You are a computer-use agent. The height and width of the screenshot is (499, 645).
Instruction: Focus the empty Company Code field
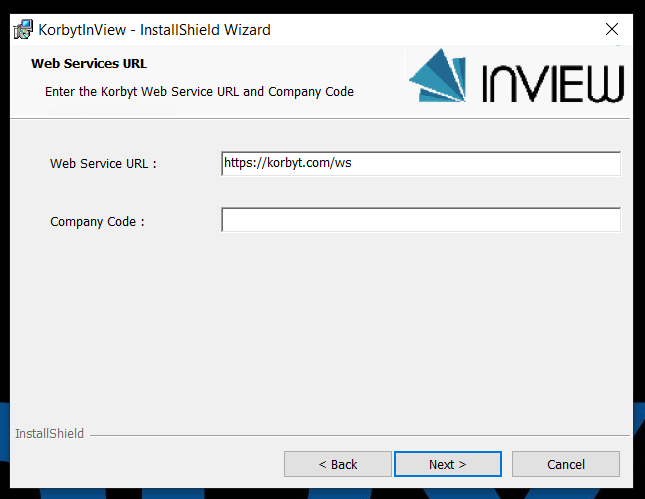click(x=420, y=220)
